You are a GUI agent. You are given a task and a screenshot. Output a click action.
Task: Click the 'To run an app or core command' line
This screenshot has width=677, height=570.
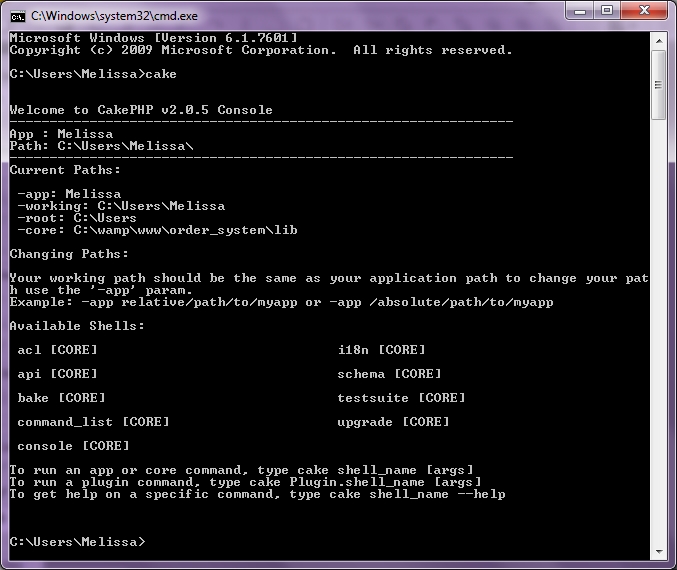click(x=242, y=470)
